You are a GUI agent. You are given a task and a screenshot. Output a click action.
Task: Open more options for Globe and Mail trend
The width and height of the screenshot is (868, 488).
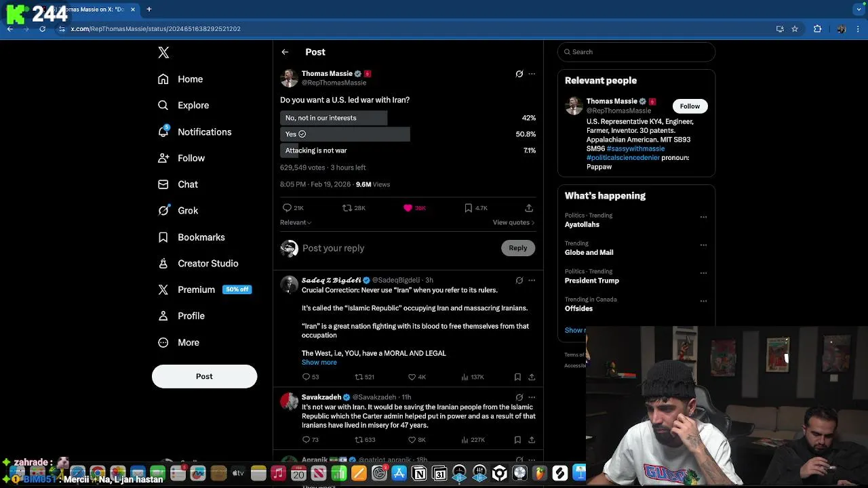(703, 245)
